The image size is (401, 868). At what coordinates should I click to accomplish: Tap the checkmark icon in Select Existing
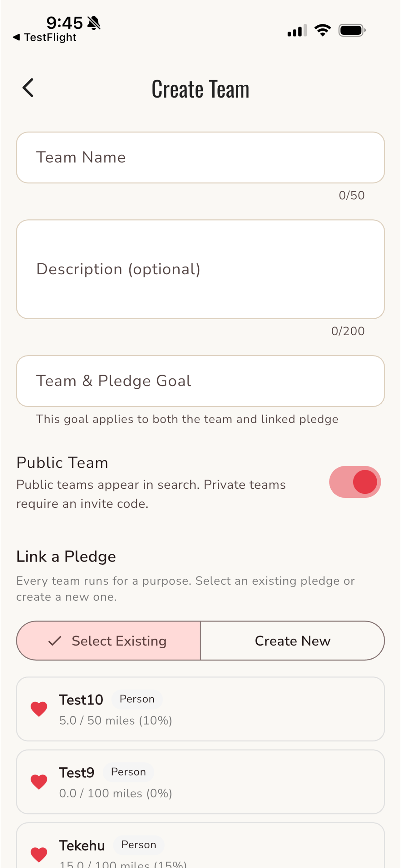55,641
